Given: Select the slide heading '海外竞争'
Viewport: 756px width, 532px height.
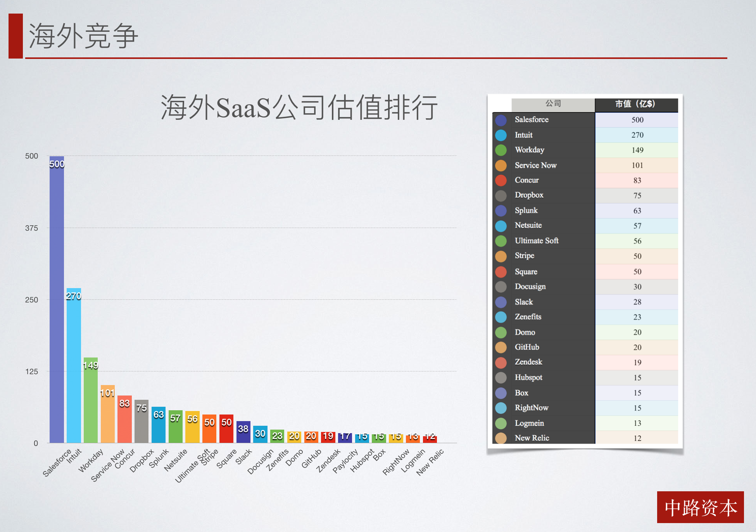Looking at the screenshot, I should [x=83, y=36].
